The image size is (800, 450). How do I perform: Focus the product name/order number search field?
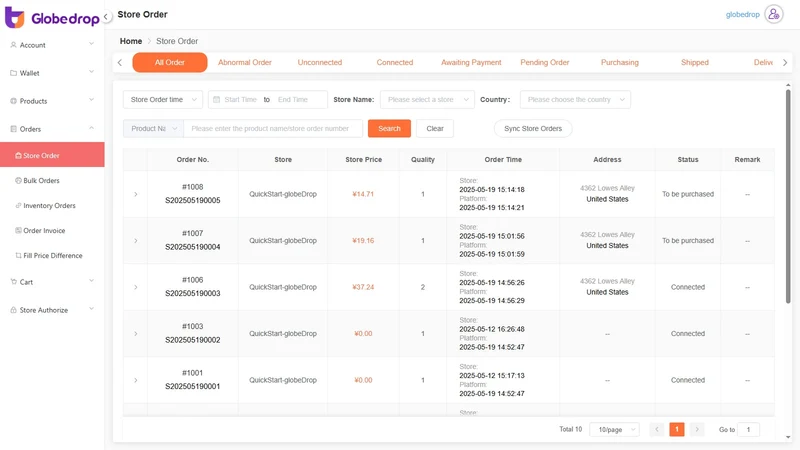(273, 129)
